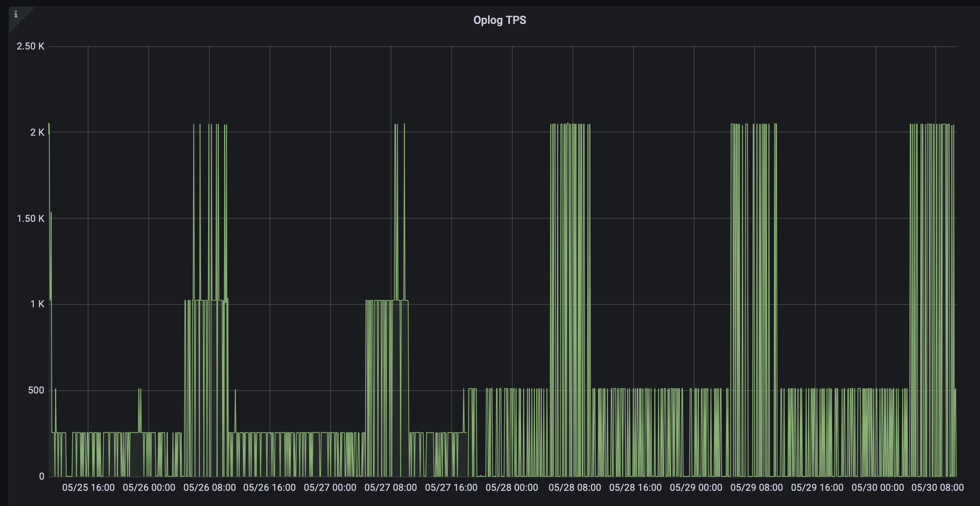Click the 05/29 00:00 time label
Screen dimensions: 980x506
pyautogui.click(x=697, y=487)
